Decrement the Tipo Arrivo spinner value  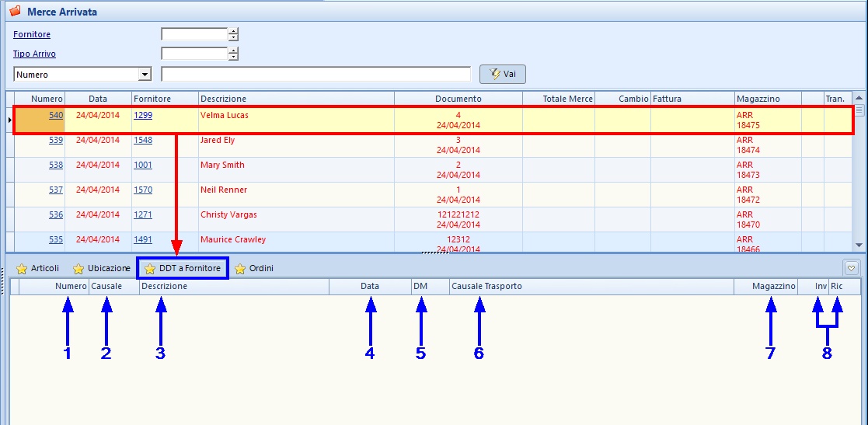(x=233, y=57)
